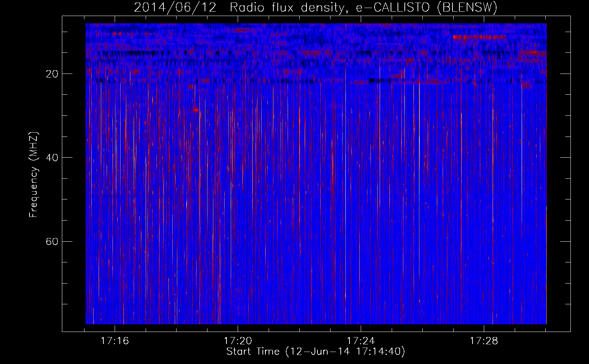
Task: Click the "Start Time (12-Jun-14 17:14:40)" label
Action: (316, 352)
